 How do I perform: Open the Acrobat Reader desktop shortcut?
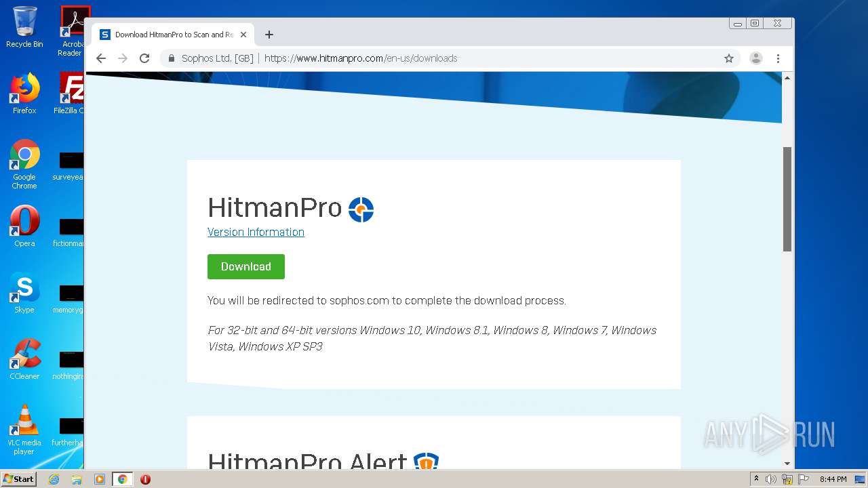pyautogui.click(x=71, y=31)
